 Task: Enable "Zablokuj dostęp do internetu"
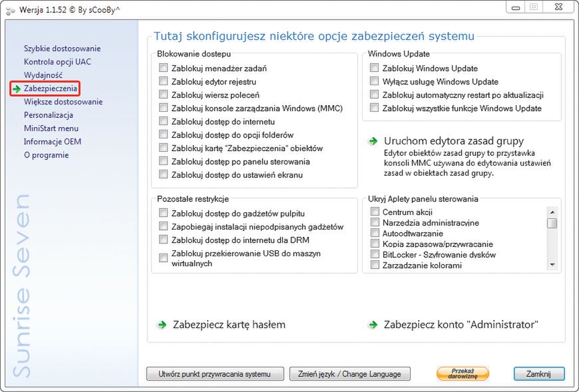click(163, 121)
